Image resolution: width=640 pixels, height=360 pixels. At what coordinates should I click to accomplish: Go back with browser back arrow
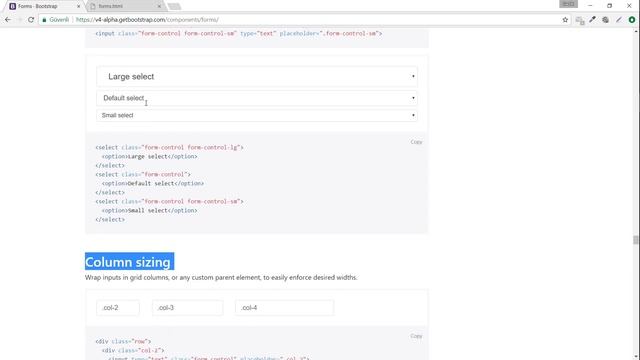[8, 20]
